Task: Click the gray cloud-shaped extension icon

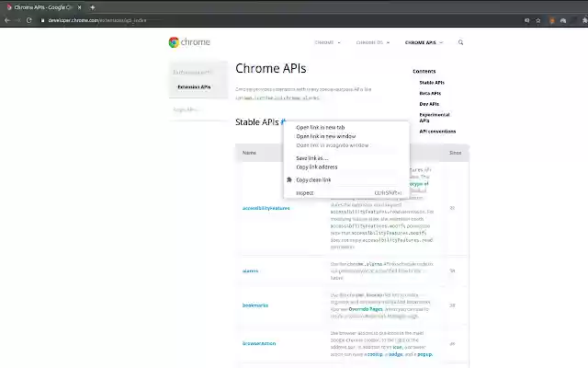Action: click(563, 20)
